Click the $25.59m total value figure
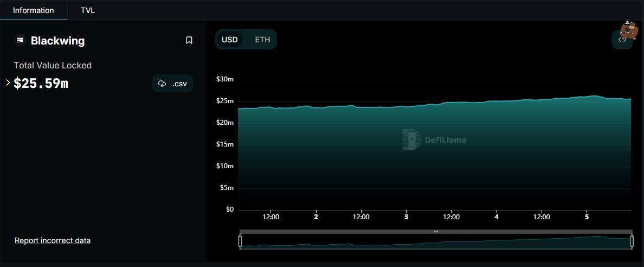 (x=41, y=84)
